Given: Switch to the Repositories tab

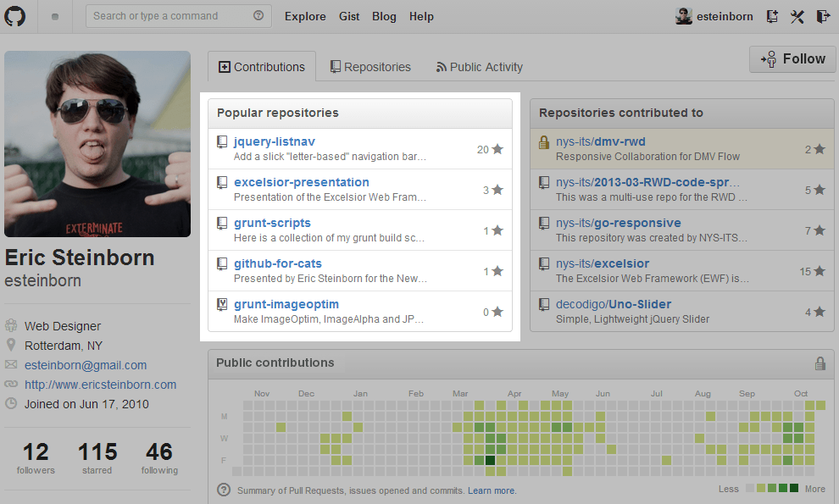Looking at the screenshot, I should [370, 67].
